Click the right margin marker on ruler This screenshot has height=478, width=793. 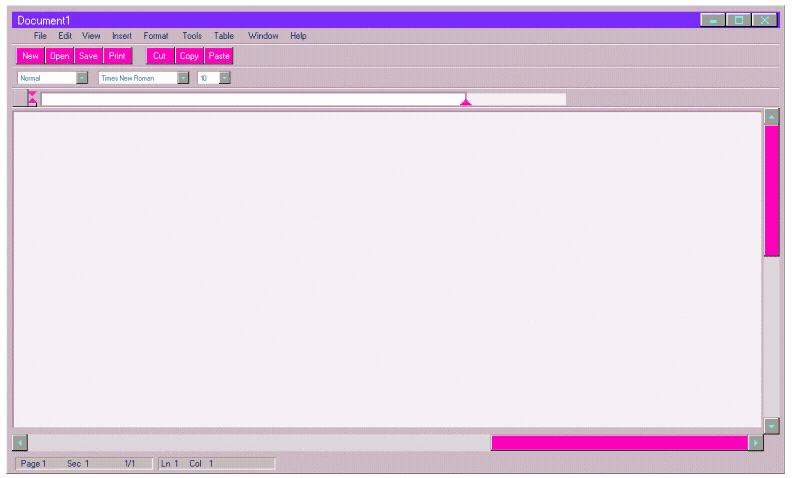click(466, 101)
